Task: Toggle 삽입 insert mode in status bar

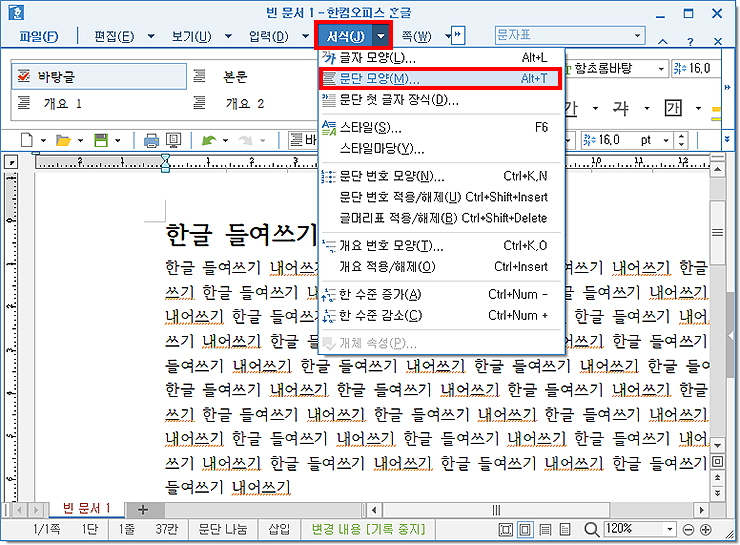Action: [x=279, y=529]
